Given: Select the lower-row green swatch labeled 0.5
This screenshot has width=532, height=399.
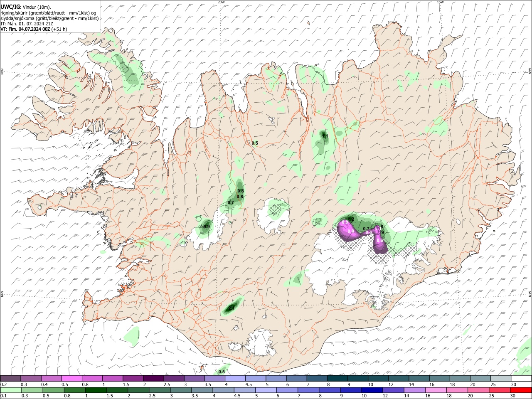Looking at the screenshot, I should (x=53, y=390).
